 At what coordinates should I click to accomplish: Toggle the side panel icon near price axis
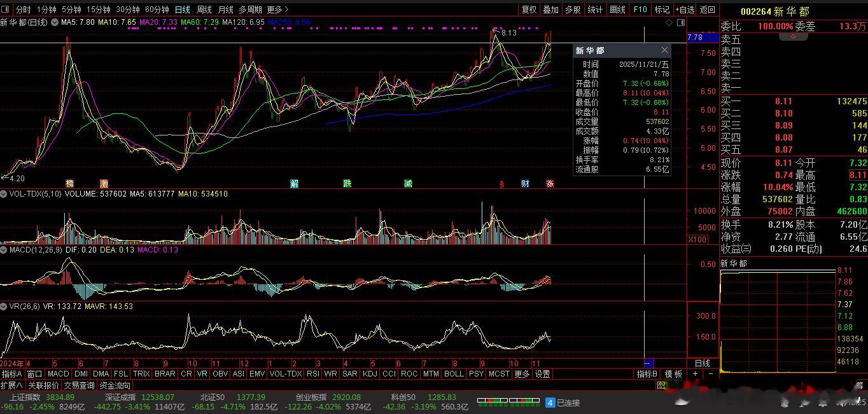[681, 22]
